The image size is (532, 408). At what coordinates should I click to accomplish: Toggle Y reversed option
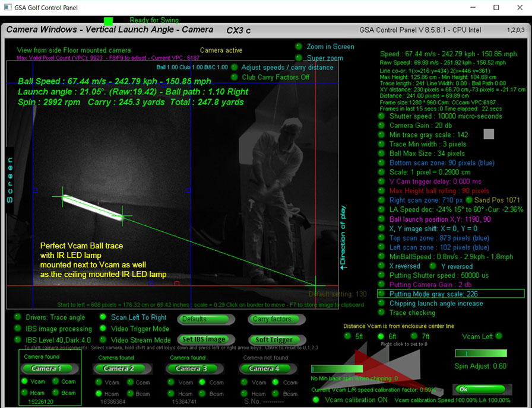pyautogui.click(x=433, y=266)
